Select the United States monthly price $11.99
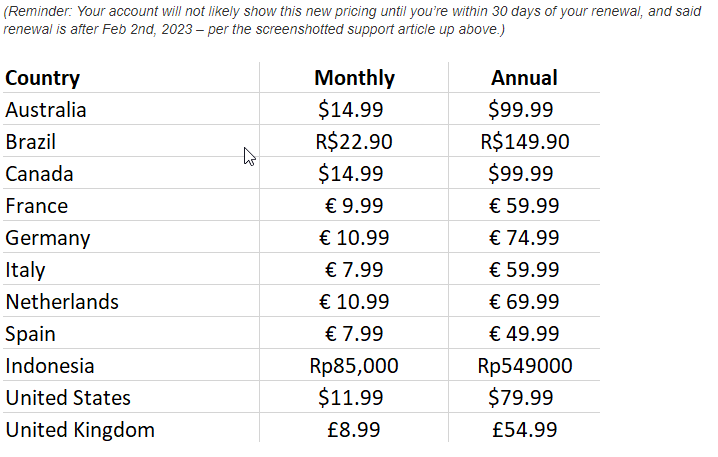Image resolution: width=718 pixels, height=457 pixels. pyautogui.click(x=350, y=398)
